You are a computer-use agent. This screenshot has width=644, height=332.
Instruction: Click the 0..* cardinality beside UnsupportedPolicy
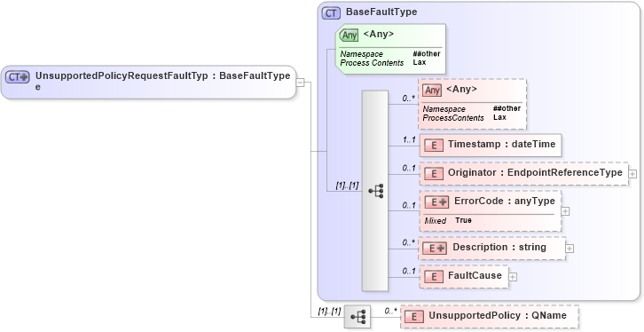pyautogui.click(x=390, y=312)
